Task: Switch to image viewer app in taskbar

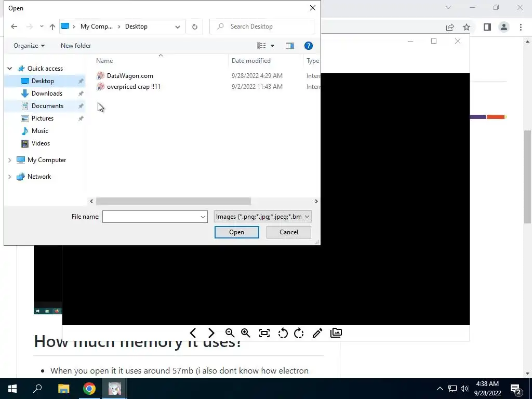Action: (115, 389)
